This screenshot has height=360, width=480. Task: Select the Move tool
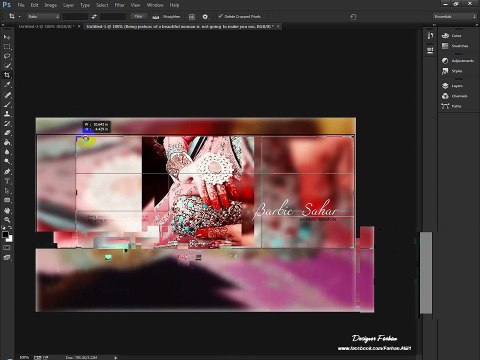(7, 37)
